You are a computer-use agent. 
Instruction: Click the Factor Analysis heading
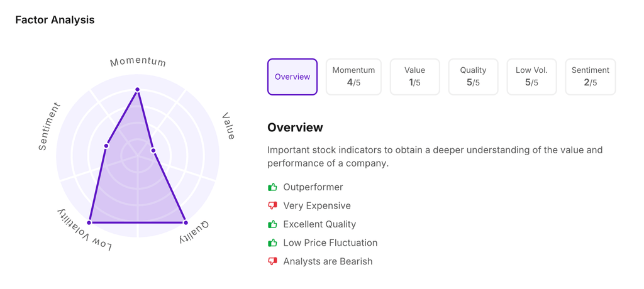(55, 20)
